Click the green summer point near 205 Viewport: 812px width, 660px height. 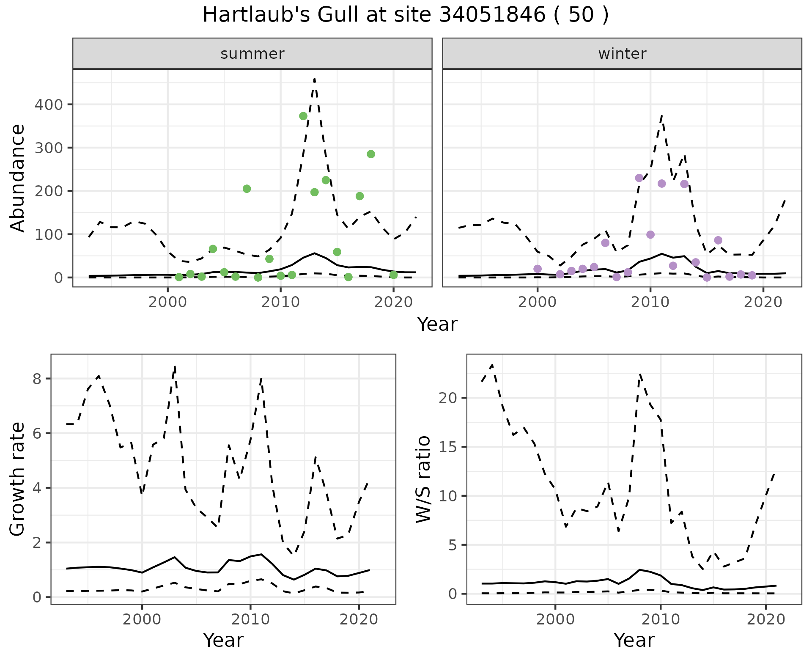pyautogui.click(x=247, y=189)
